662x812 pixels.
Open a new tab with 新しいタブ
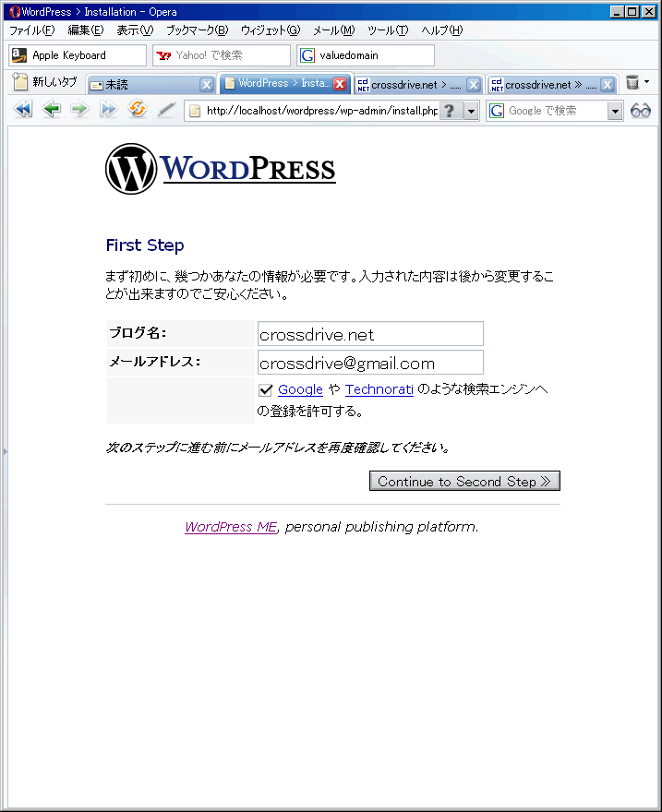[44, 82]
